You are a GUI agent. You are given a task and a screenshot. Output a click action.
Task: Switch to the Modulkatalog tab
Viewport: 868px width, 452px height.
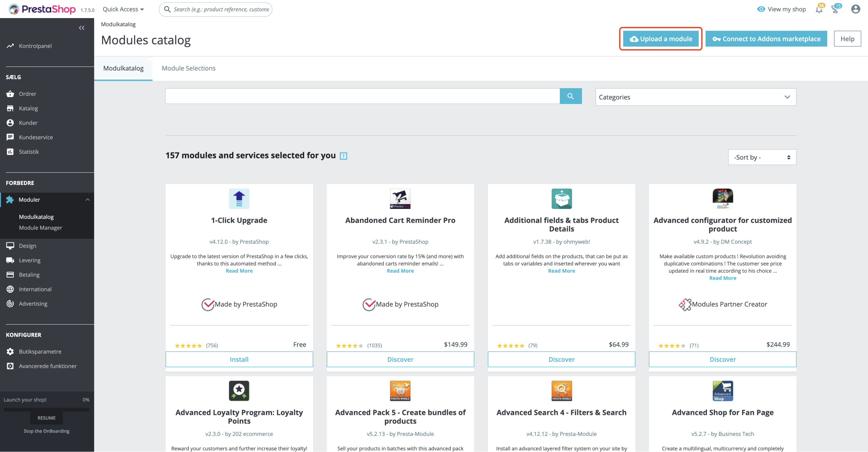[123, 68]
